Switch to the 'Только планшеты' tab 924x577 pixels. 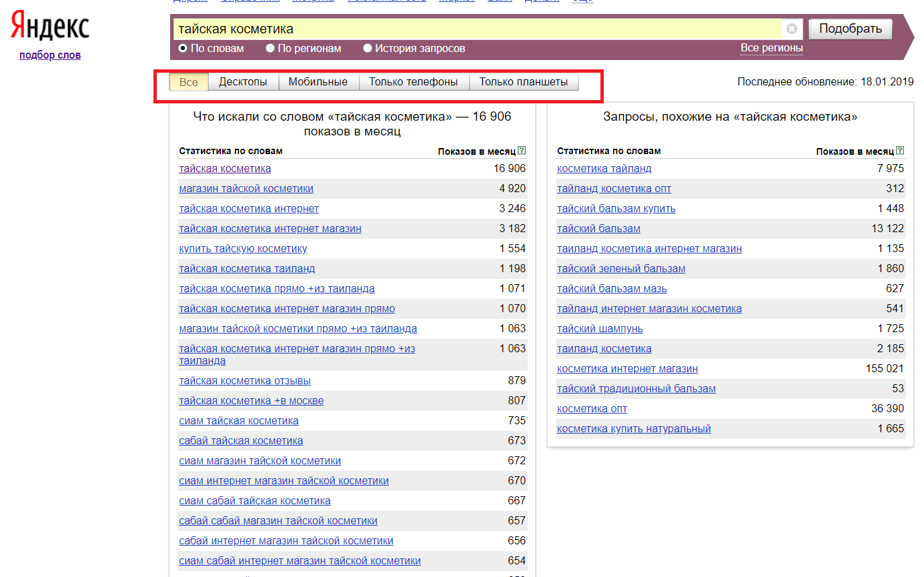524,82
